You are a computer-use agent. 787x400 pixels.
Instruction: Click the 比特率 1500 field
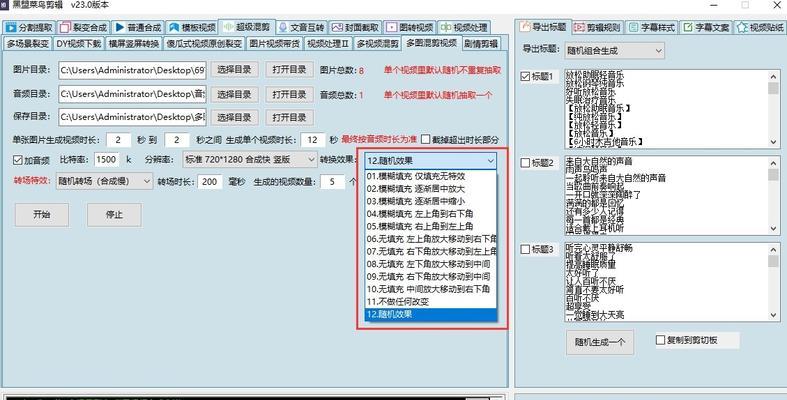click(x=106, y=160)
